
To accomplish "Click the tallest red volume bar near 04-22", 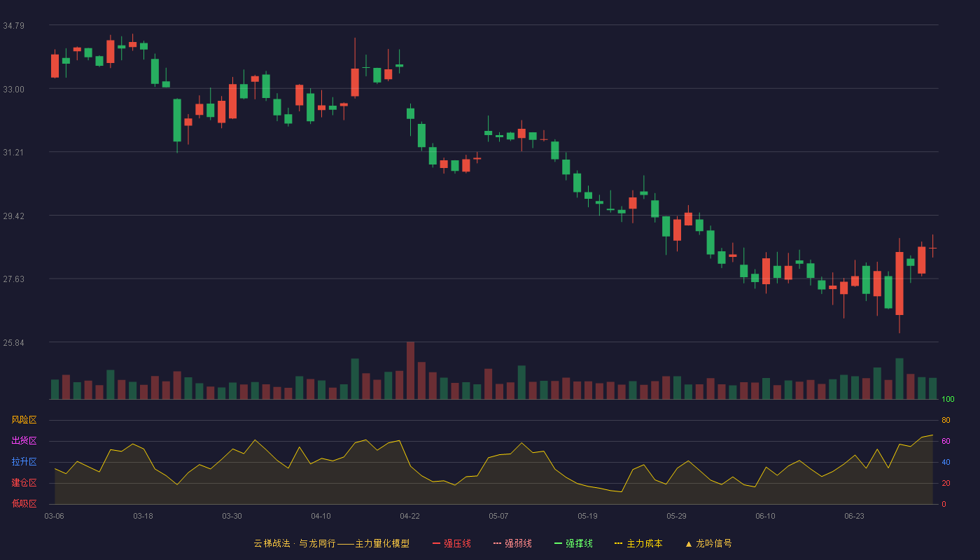I will [410, 370].
